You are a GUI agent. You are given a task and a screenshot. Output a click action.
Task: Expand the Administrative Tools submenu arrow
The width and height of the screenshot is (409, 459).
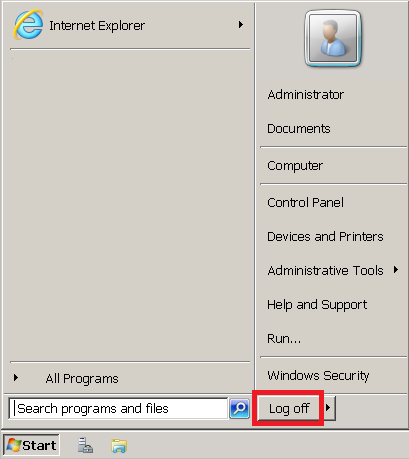click(396, 270)
